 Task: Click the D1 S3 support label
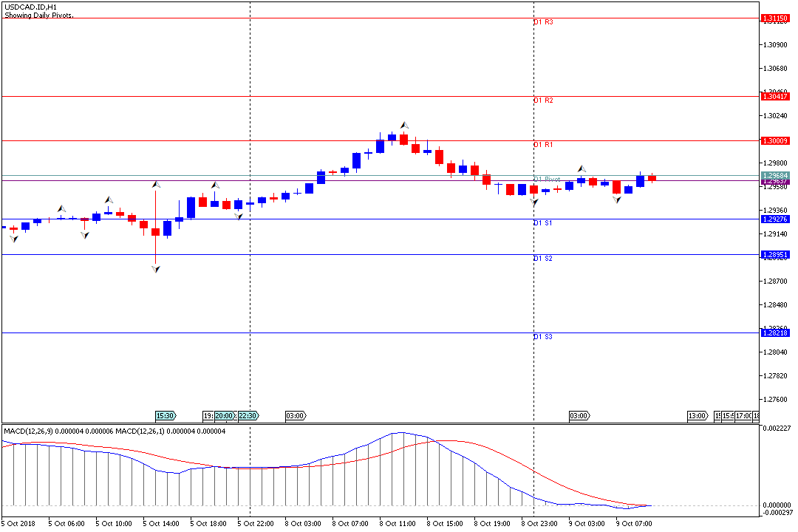pyautogui.click(x=543, y=337)
